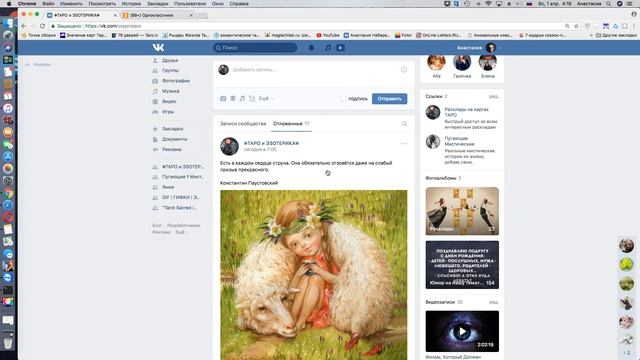Click the Отправить button

(x=389, y=99)
